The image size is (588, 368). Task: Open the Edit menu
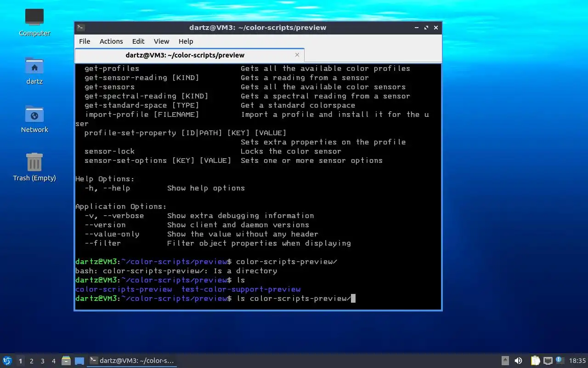pyautogui.click(x=138, y=41)
